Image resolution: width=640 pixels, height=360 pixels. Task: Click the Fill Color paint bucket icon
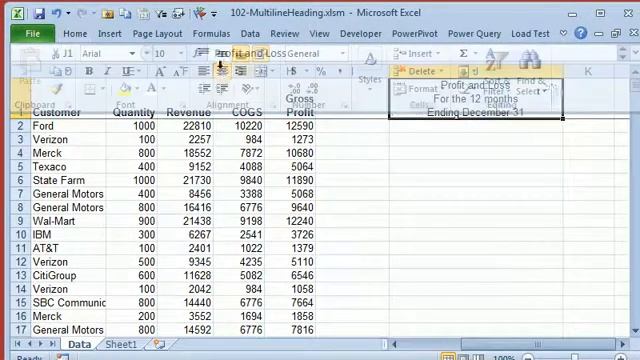125,88
